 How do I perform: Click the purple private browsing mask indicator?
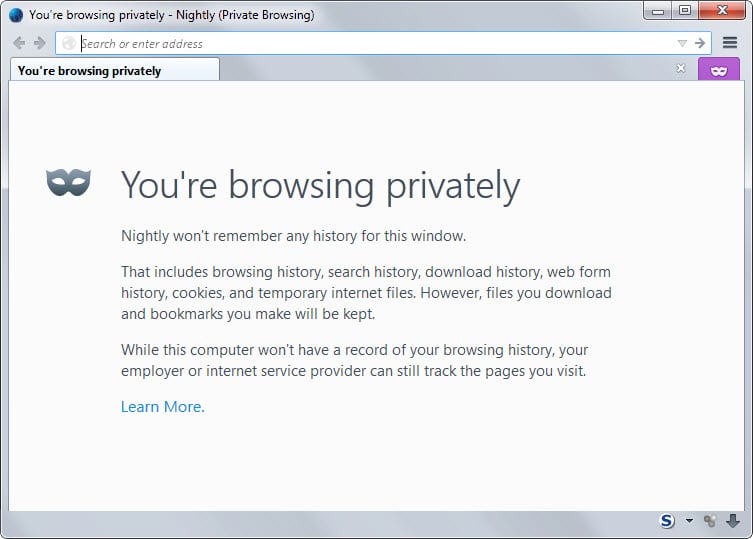pos(719,70)
